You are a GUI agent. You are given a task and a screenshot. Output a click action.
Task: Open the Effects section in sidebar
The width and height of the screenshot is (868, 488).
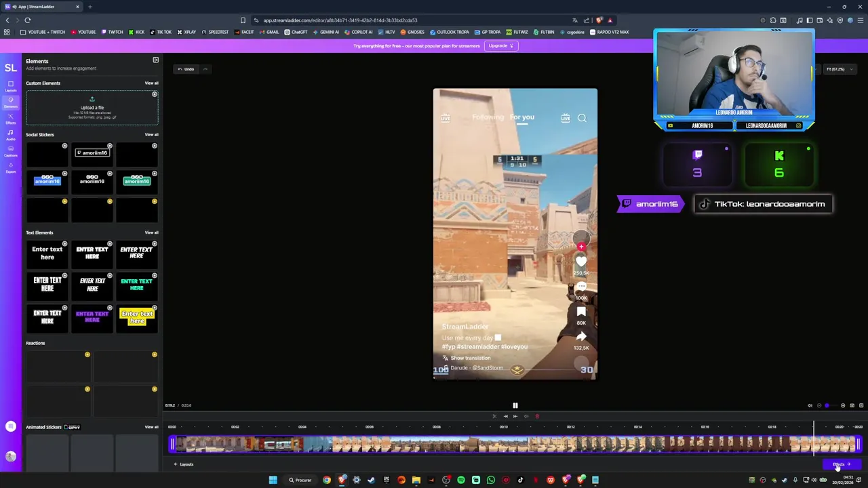(11, 119)
